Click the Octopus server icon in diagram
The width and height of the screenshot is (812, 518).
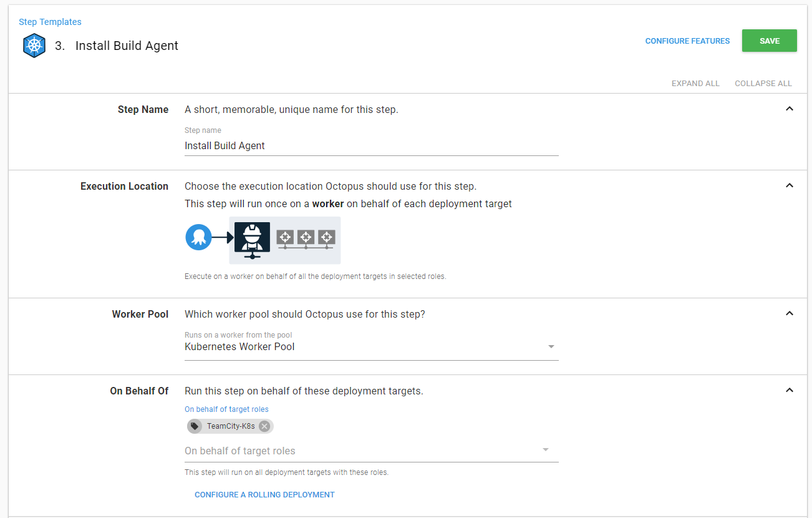198,237
